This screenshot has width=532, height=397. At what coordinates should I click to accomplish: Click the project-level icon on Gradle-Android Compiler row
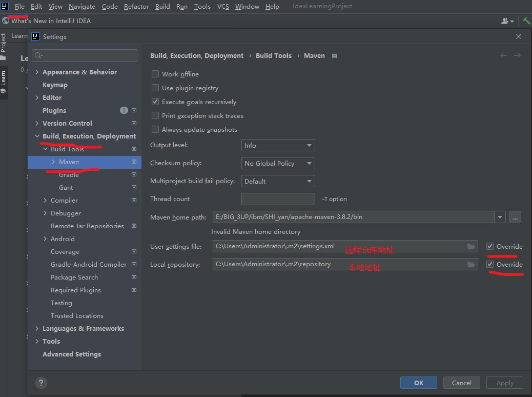(134, 264)
